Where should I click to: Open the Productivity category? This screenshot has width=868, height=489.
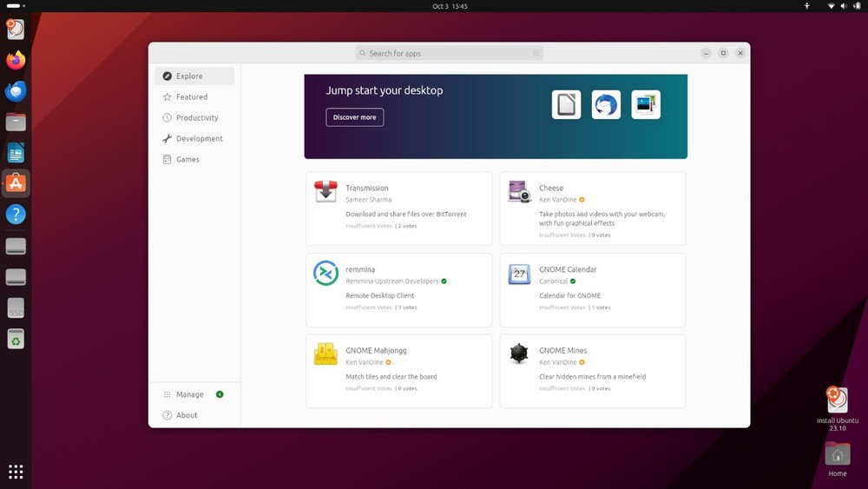[194, 117]
